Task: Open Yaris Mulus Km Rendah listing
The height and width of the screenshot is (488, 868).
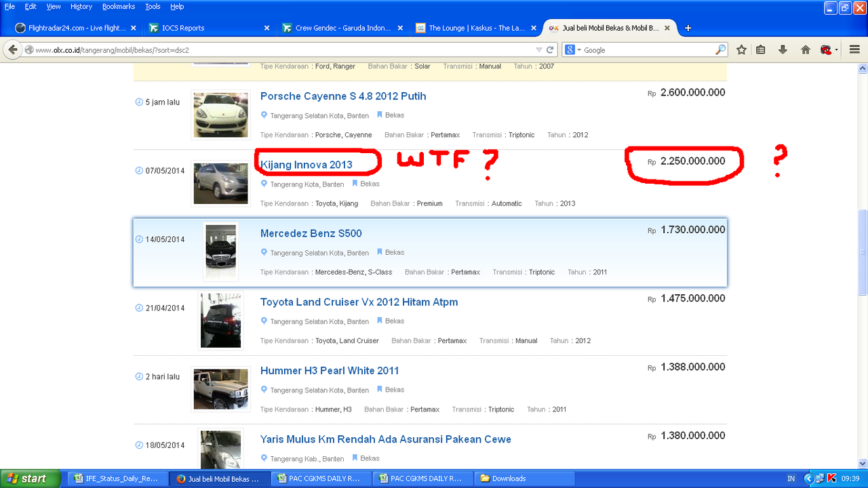Action: click(x=386, y=439)
